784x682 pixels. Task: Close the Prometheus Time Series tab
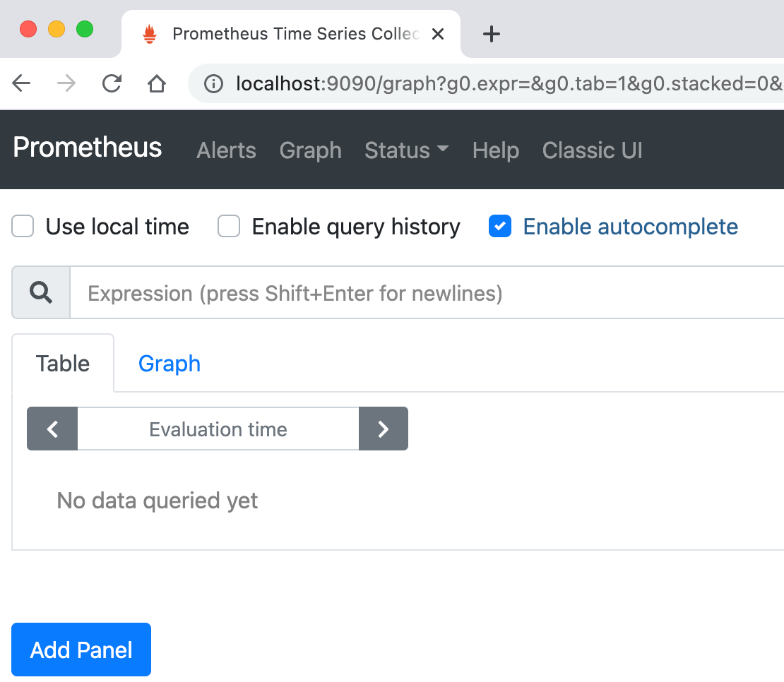(438, 34)
